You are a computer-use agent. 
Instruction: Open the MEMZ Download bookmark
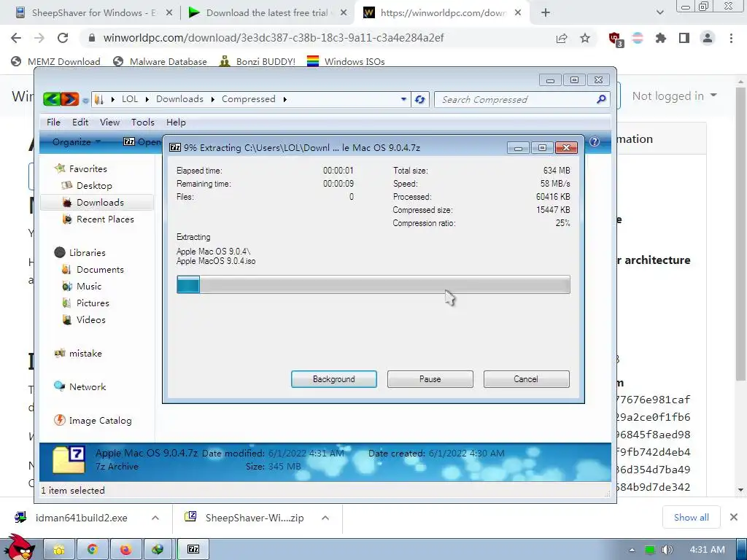55,61
